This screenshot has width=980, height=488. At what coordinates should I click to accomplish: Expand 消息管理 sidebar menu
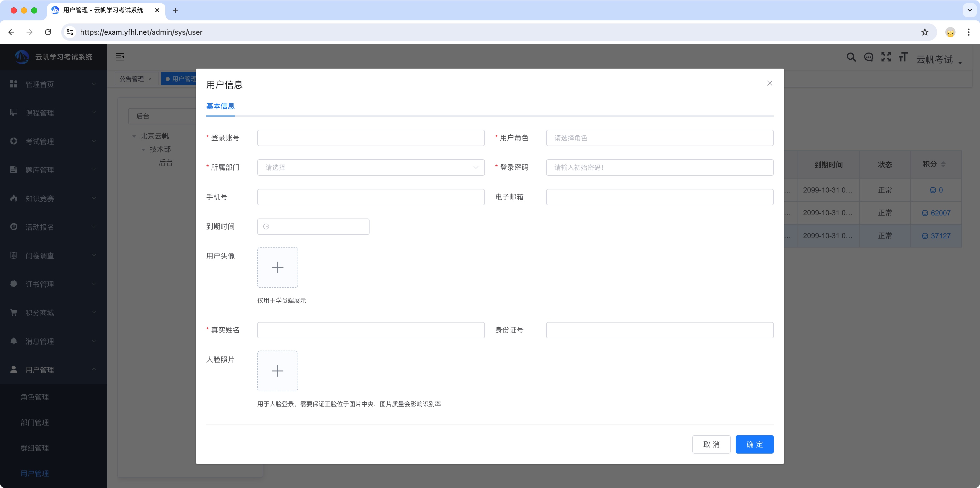53,341
